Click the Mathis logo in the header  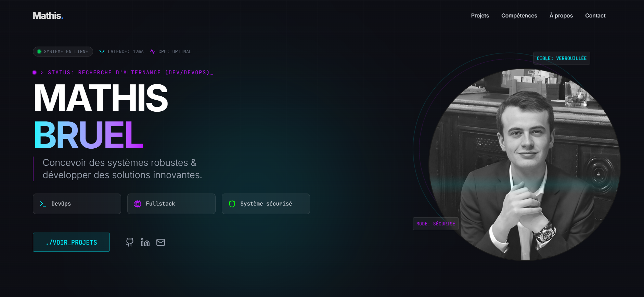coord(48,16)
